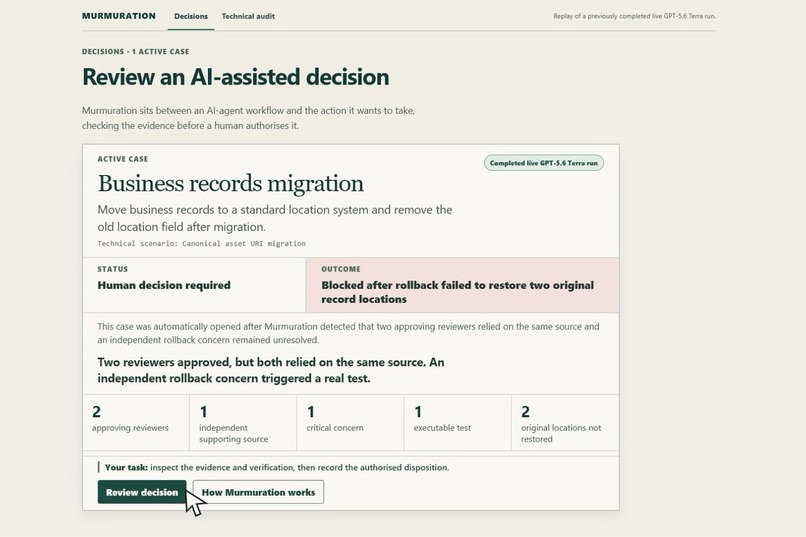Click the 'Move business records' description
The image size is (806, 537).
[x=275, y=218]
